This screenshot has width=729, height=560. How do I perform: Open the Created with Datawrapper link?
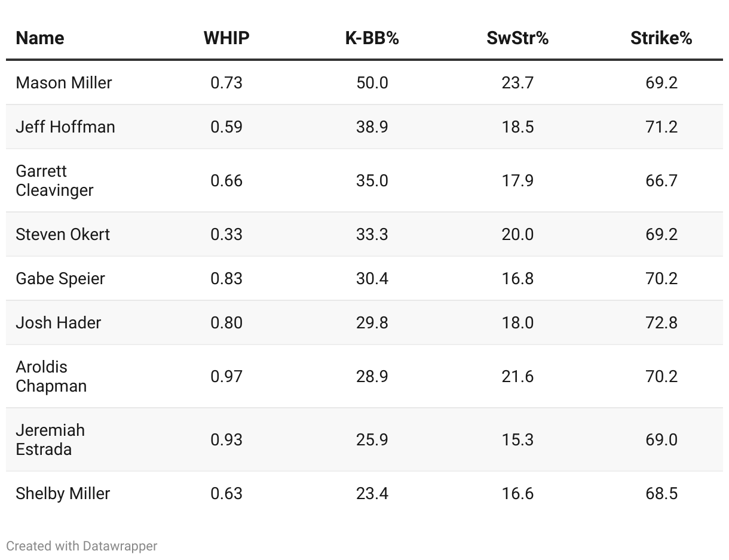[82, 546]
